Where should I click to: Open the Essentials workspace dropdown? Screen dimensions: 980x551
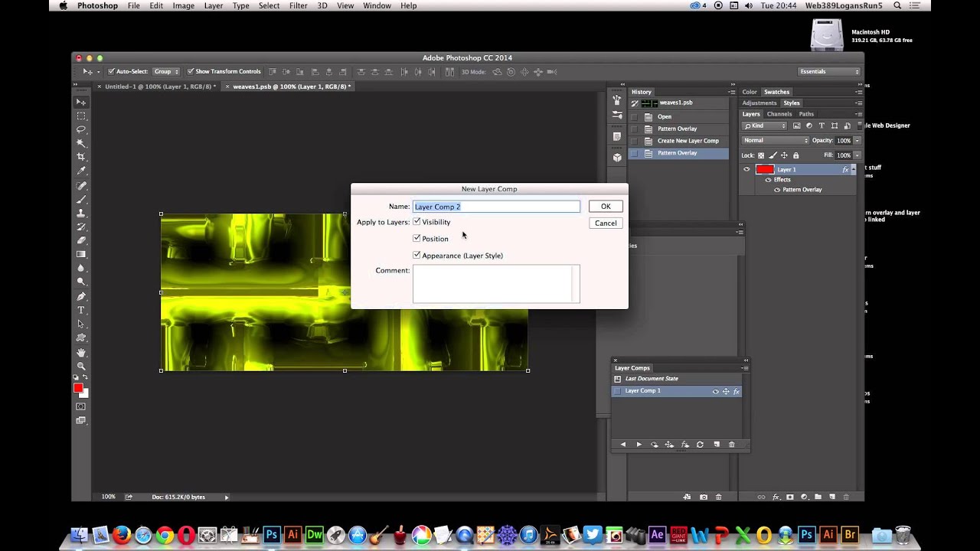pos(829,71)
